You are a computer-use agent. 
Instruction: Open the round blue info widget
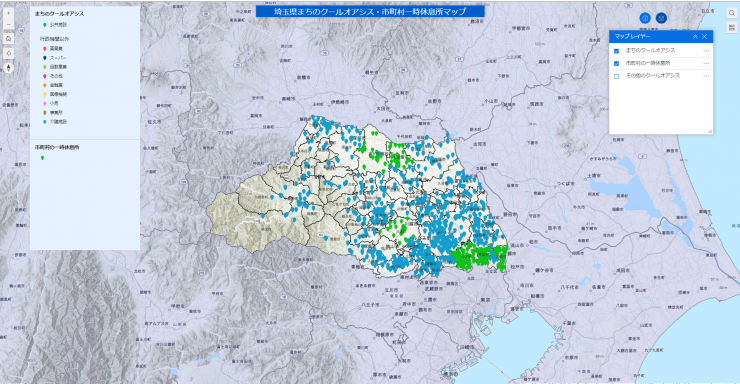[645, 18]
